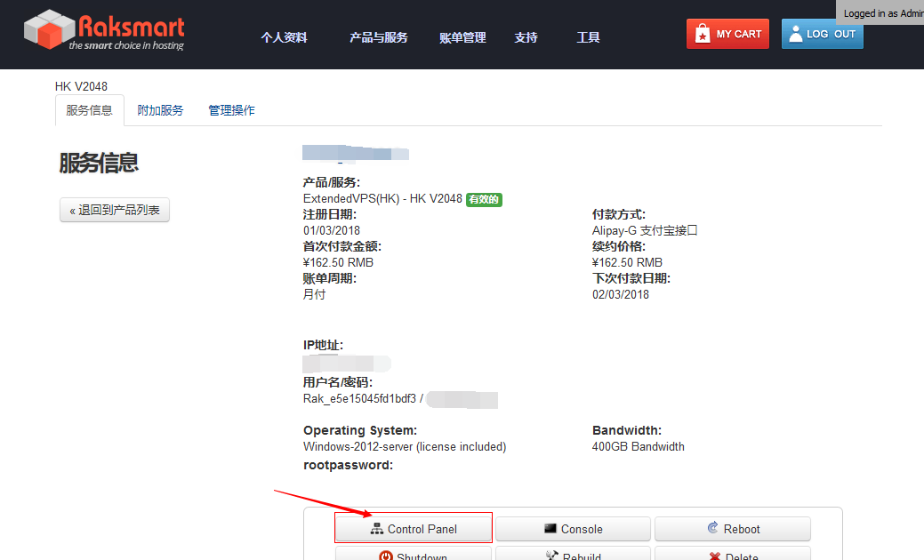This screenshot has width=924, height=560.
Task: Open the Control Panel button
Action: (414, 528)
